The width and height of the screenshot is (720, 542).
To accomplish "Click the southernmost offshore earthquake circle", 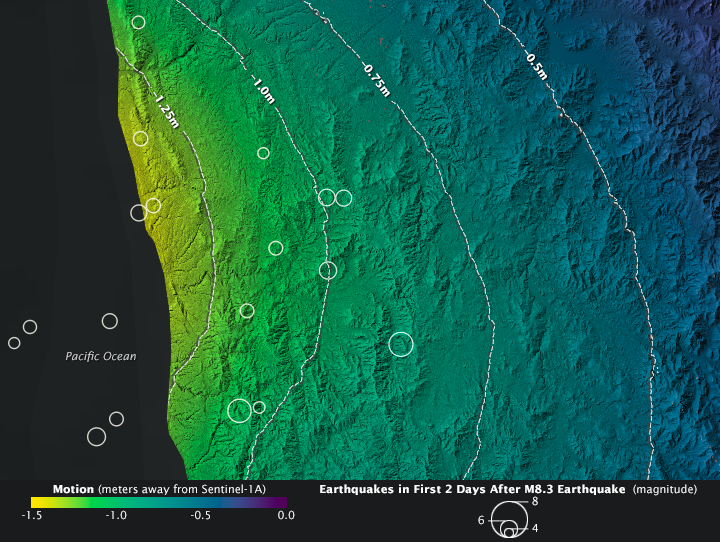I will 96,437.
